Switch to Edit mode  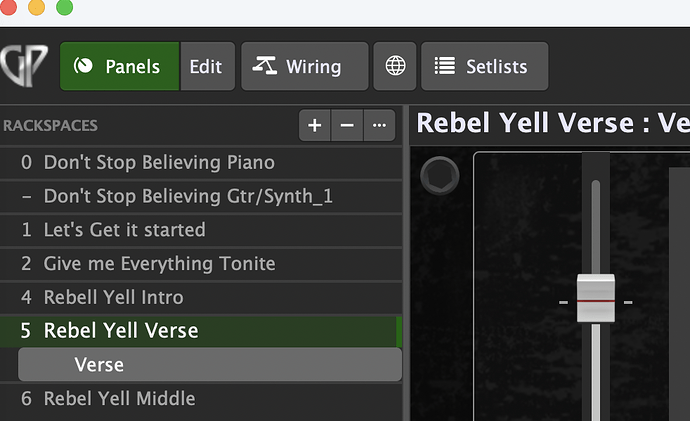click(208, 67)
